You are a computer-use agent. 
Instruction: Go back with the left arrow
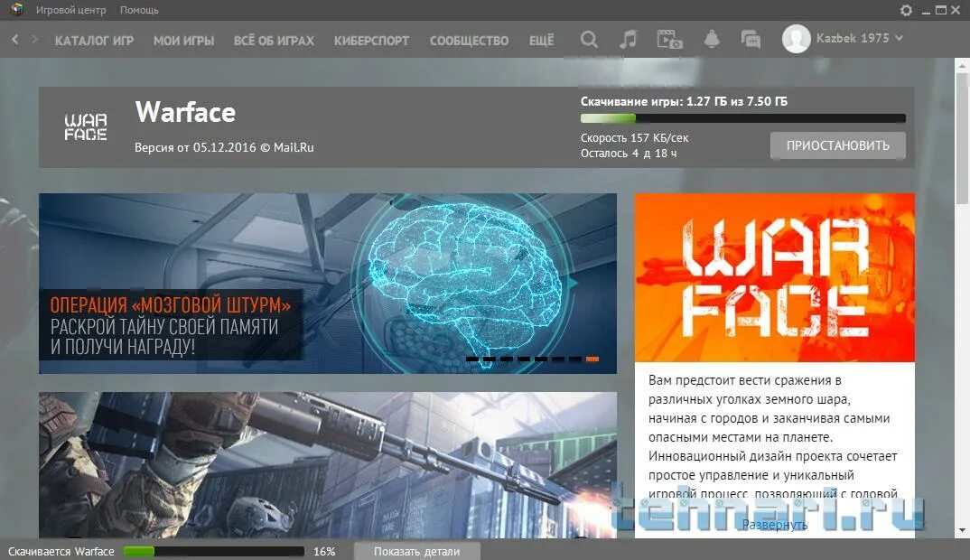pyautogui.click(x=14, y=39)
